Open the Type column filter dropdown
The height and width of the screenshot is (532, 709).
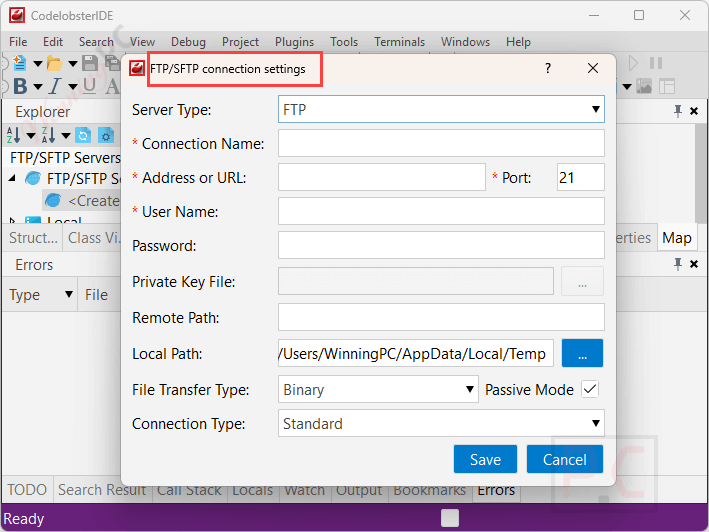69,294
